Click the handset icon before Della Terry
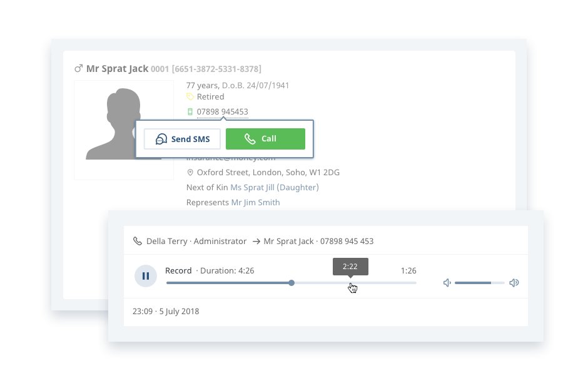 (x=138, y=241)
